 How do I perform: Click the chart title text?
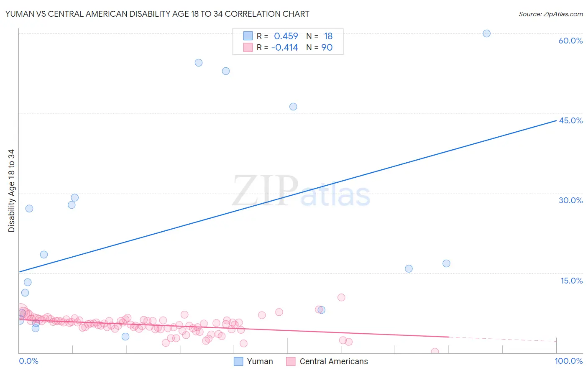pyautogui.click(x=157, y=14)
